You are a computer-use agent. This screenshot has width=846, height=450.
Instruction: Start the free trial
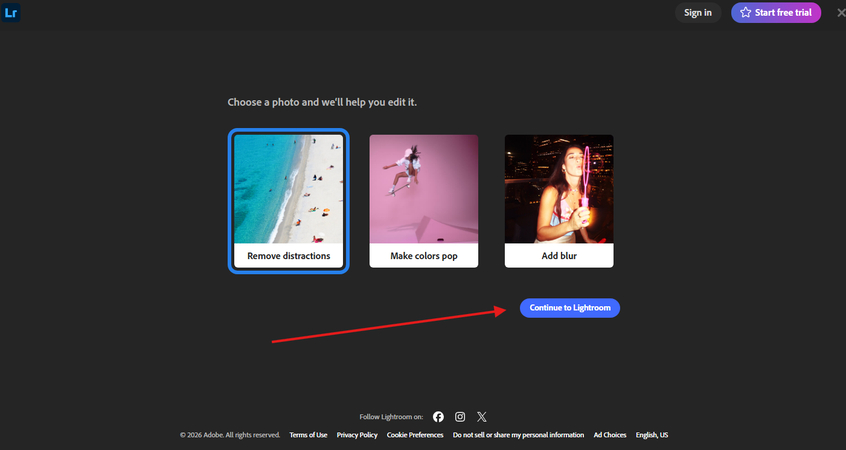pyautogui.click(x=776, y=12)
